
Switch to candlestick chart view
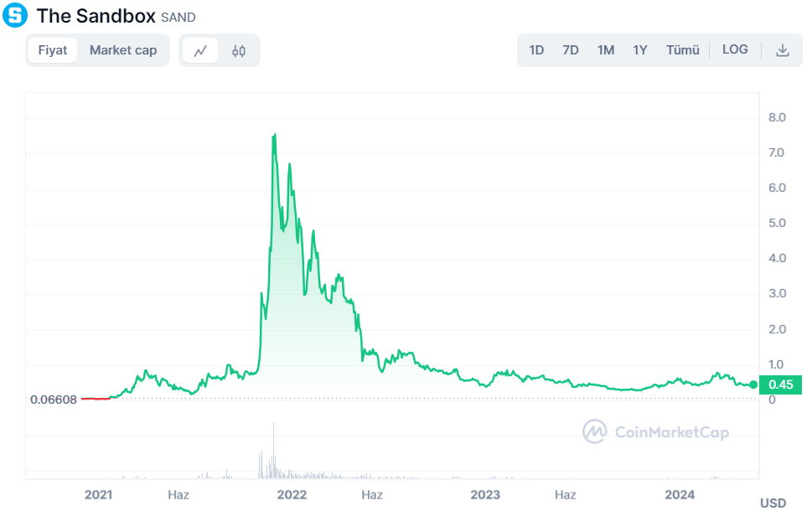(239, 50)
